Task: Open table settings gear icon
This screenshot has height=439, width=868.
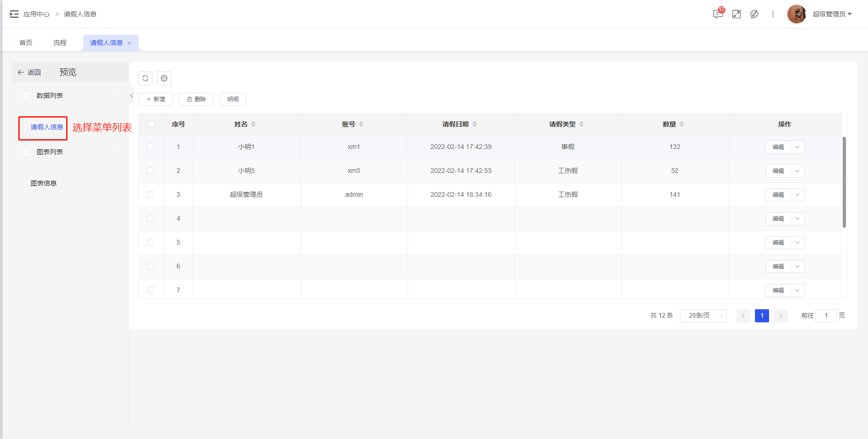Action: pos(164,78)
